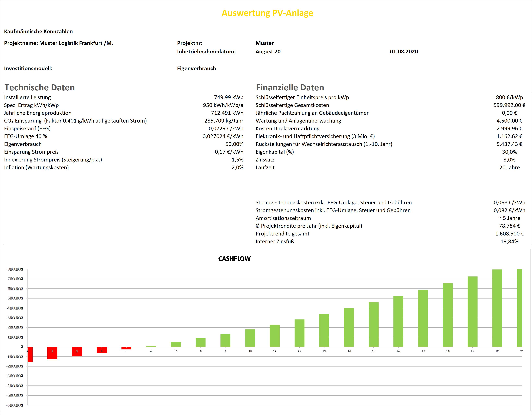The image size is (532, 415).
Task: Select the '5.437,43 €' Rückstellungen value
Action: click(509, 144)
